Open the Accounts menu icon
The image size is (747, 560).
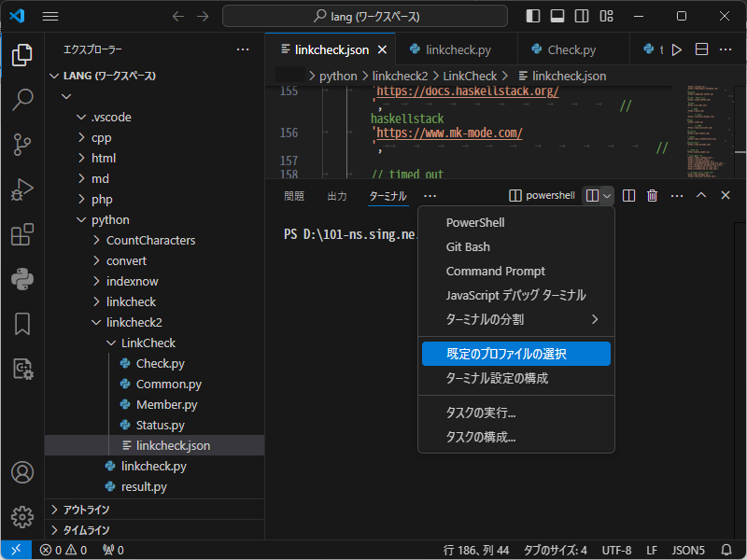(22, 472)
